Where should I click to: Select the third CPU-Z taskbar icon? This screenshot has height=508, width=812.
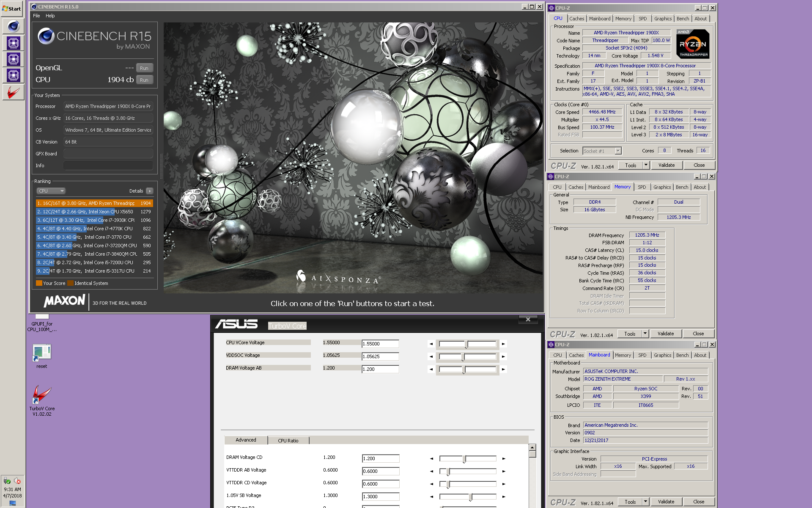point(13,75)
